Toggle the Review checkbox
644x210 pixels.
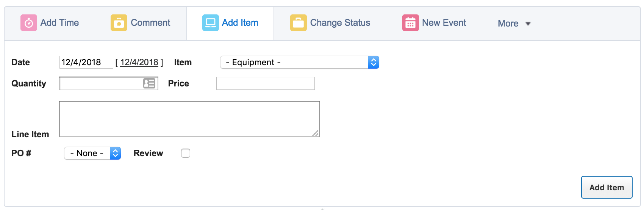[186, 153]
